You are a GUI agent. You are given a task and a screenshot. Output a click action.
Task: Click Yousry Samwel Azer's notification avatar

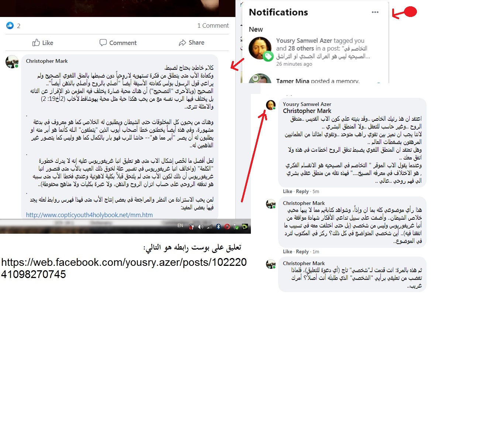(x=260, y=48)
